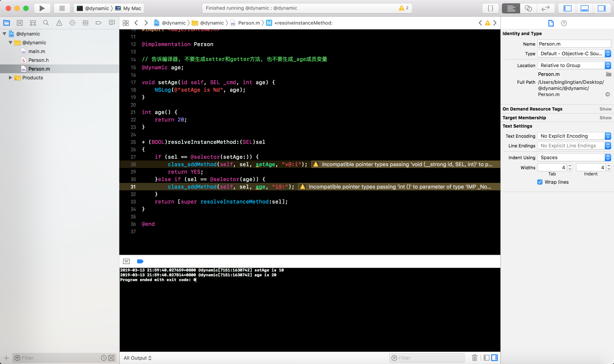Switch to Version editor
The image size is (614, 364).
(545, 8)
